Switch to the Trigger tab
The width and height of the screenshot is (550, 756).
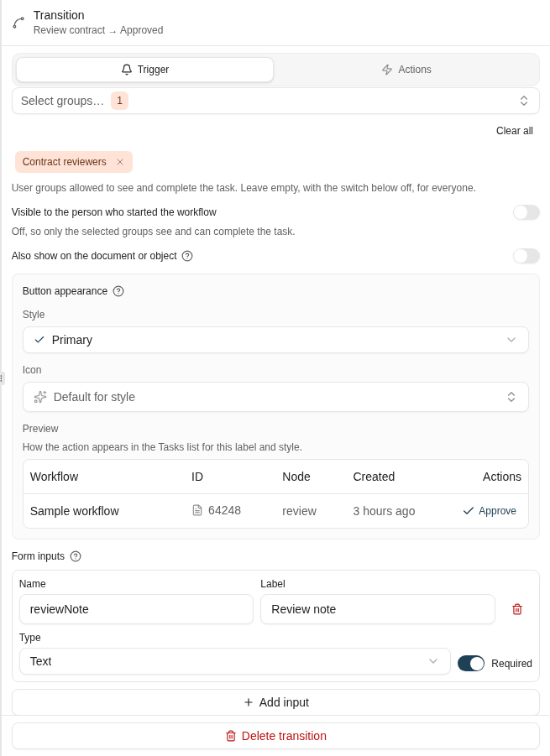[144, 70]
